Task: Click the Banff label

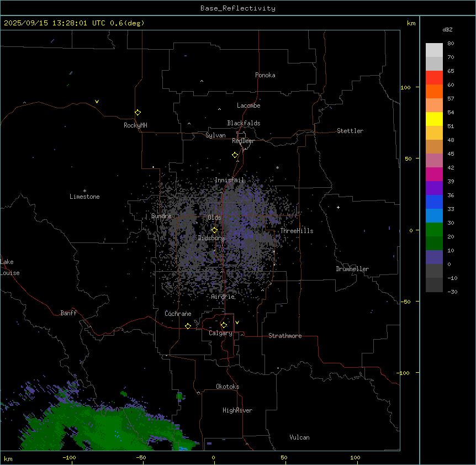Action: (x=68, y=313)
